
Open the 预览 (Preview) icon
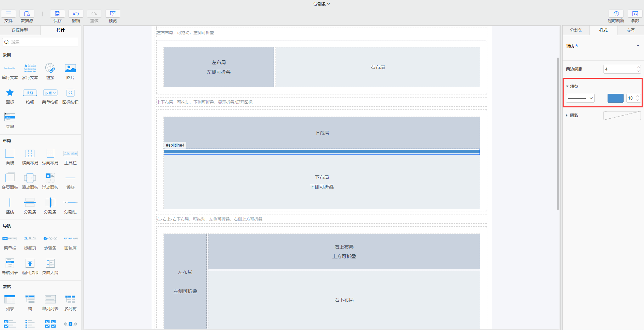coord(112,14)
